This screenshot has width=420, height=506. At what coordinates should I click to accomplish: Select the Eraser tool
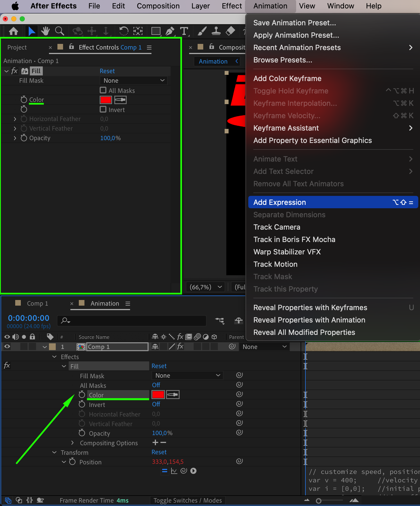click(230, 31)
